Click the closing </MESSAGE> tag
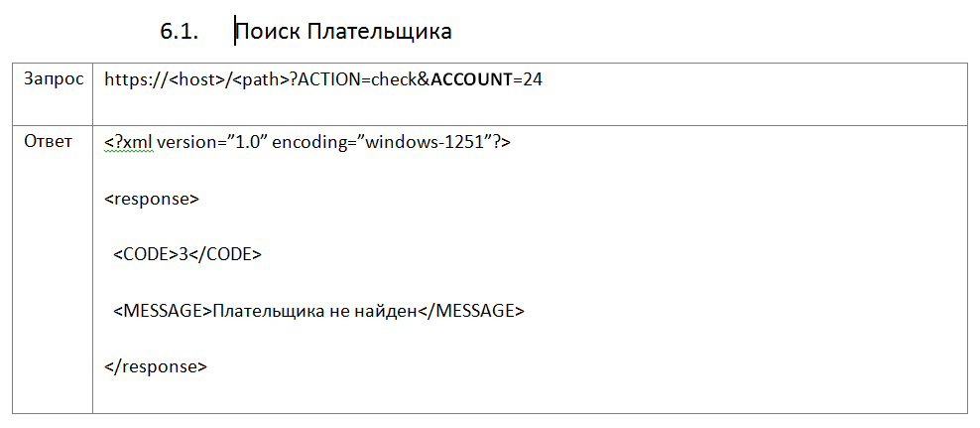The image size is (980, 428). 469,310
